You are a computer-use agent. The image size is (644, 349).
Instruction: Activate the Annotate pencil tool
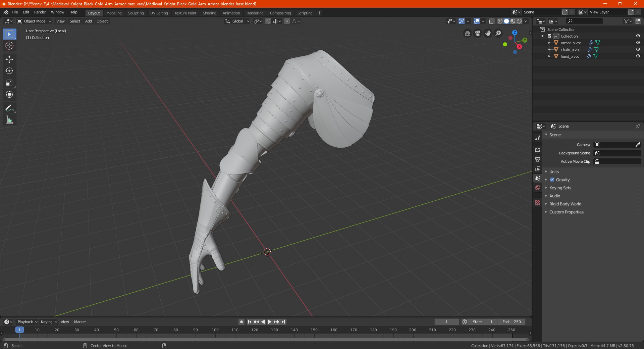pyautogui.click(x=9, y=108)
